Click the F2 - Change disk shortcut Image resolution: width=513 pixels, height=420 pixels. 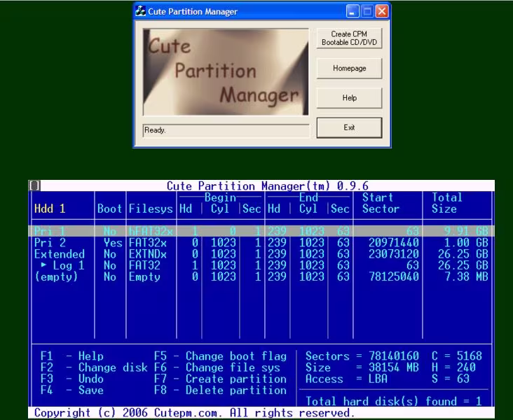point(94,367)
